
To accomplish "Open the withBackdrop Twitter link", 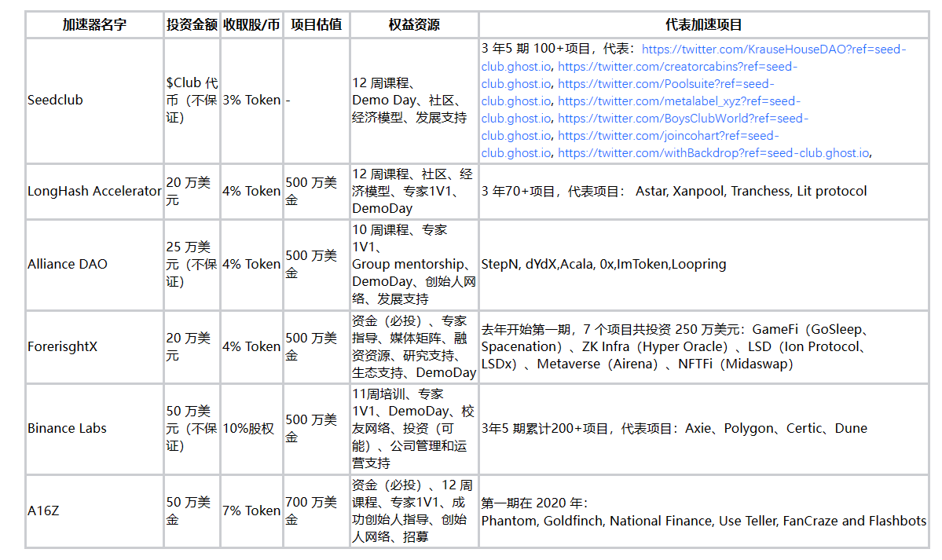I will pos(713,153).
